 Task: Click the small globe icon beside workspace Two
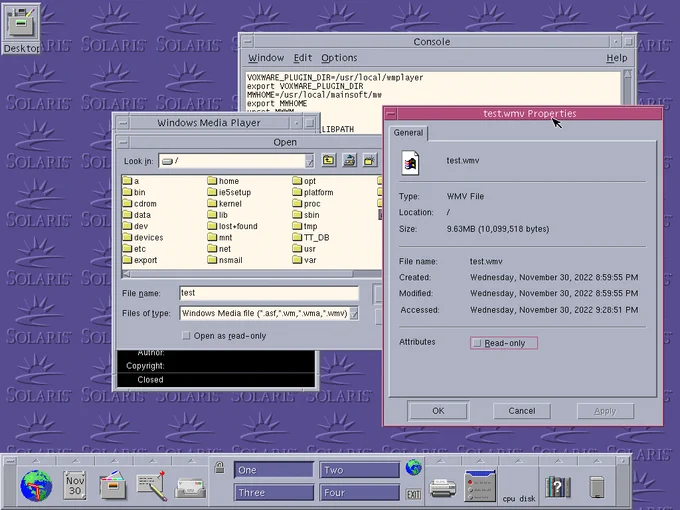[413, 468]
